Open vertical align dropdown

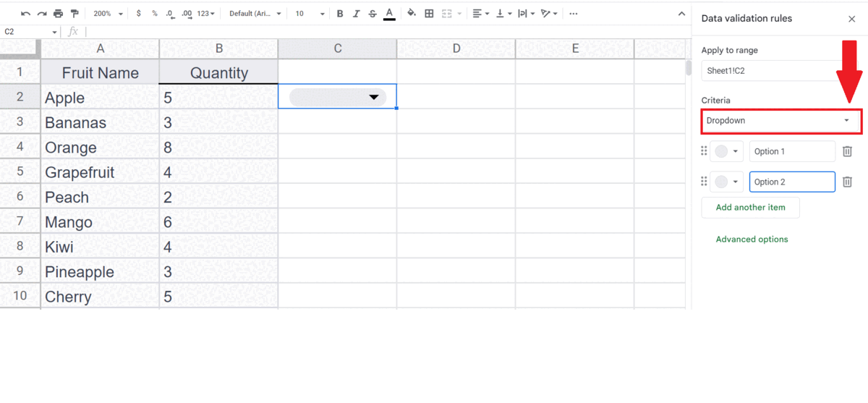point(503,14)
